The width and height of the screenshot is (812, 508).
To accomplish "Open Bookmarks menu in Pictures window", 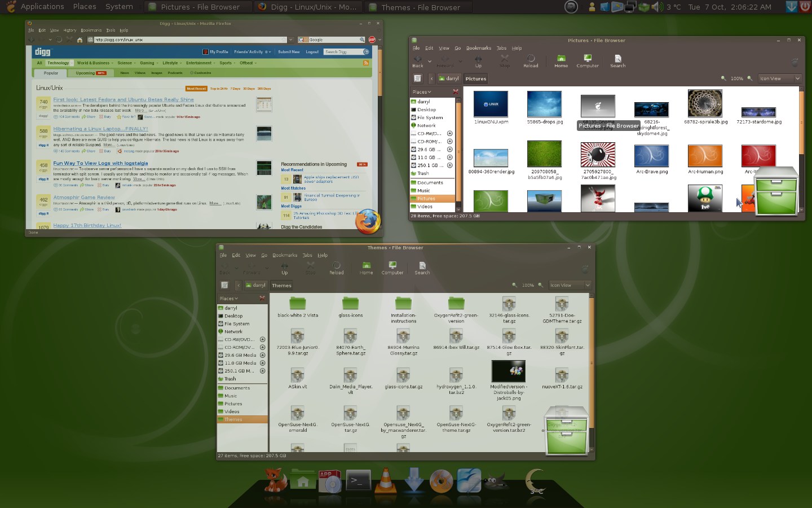I will pyautogui.click(x=478, y=48).
